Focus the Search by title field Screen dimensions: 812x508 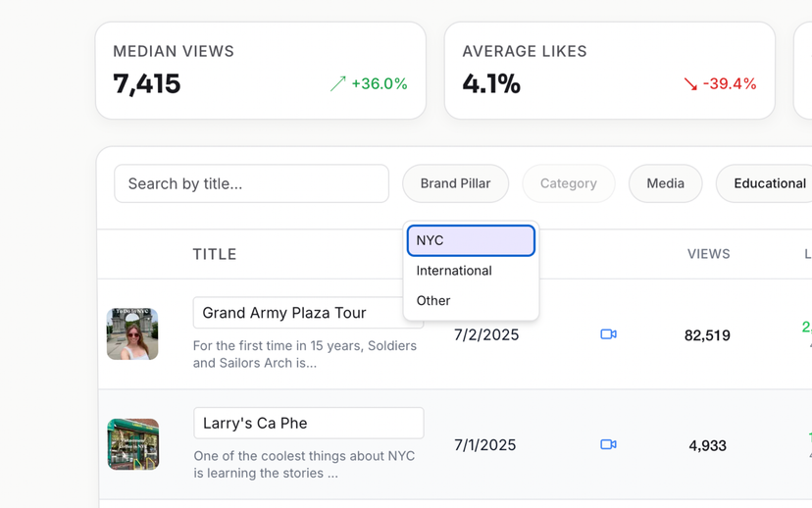(252, 183)
